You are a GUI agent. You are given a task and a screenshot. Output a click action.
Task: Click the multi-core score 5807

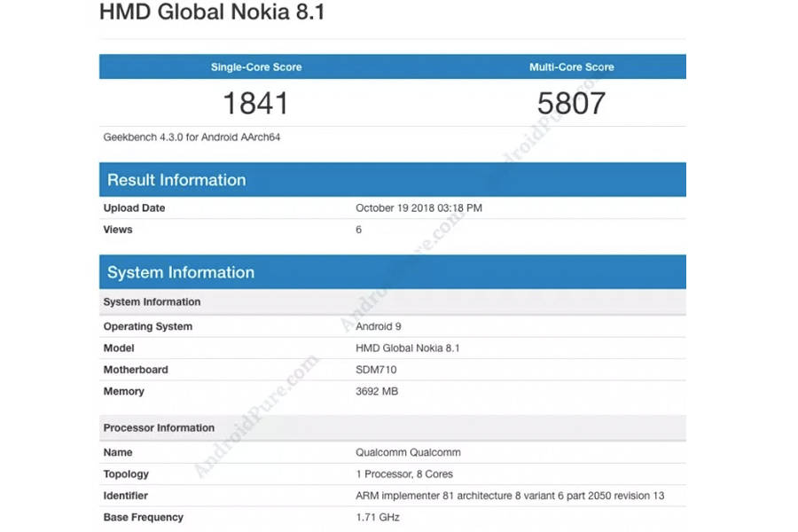(571, 104)
